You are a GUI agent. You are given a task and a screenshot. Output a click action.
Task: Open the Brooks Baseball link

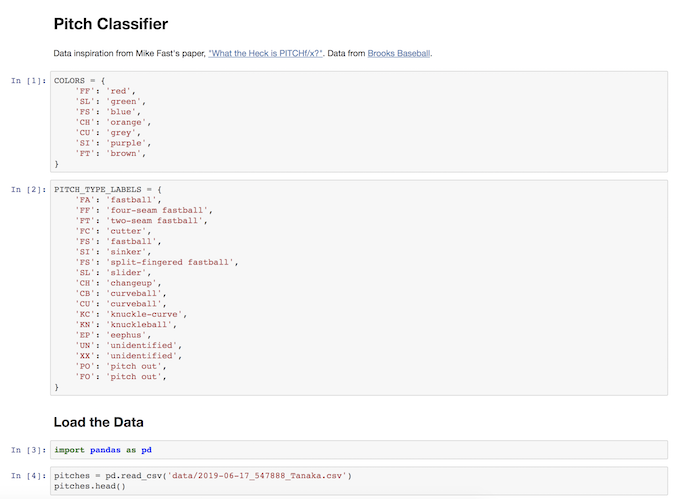pos(399,53)
